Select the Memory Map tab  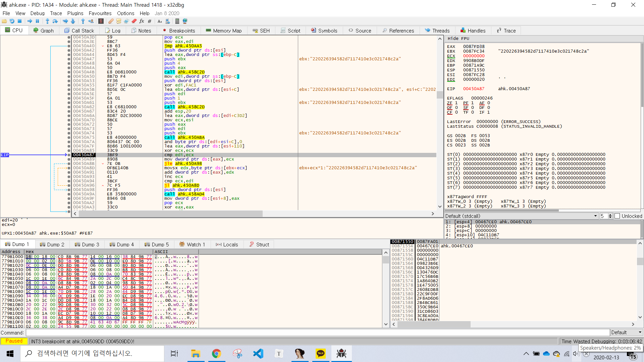click(x=223, y=31)
